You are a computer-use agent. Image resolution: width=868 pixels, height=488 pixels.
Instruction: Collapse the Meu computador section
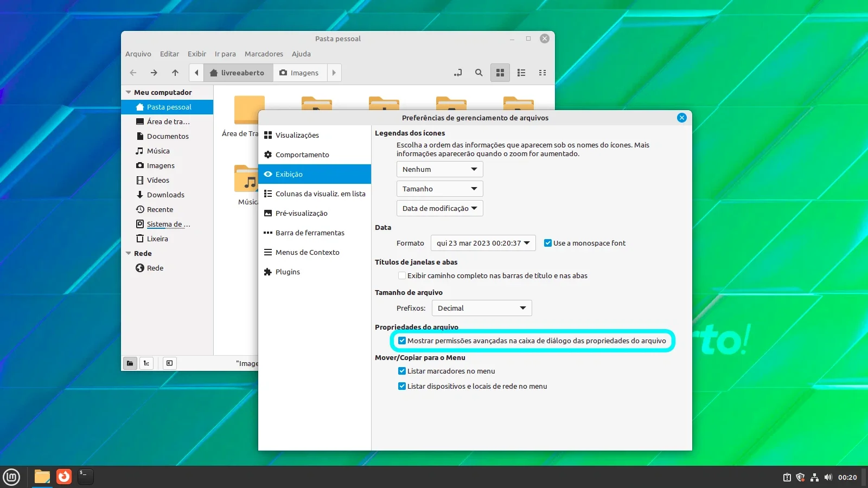pyautogui.click(x=129, y=92)
